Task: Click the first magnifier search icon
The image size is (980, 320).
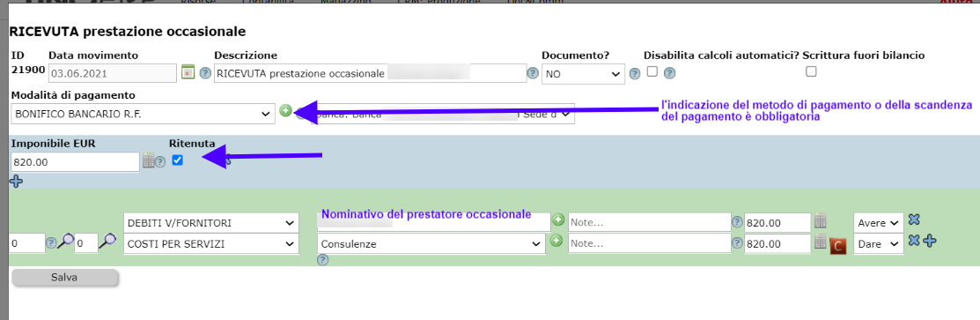Action: pyautogui.click(x=66, y=241)
